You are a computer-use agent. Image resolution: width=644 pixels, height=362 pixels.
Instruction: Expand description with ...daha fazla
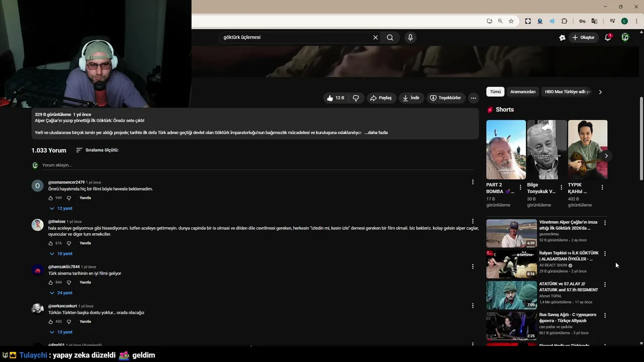point(376,133)
